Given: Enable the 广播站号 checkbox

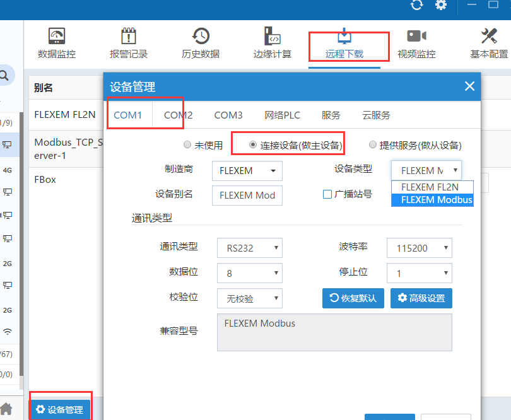Looking at the screenshot, I should click(327, 194).
